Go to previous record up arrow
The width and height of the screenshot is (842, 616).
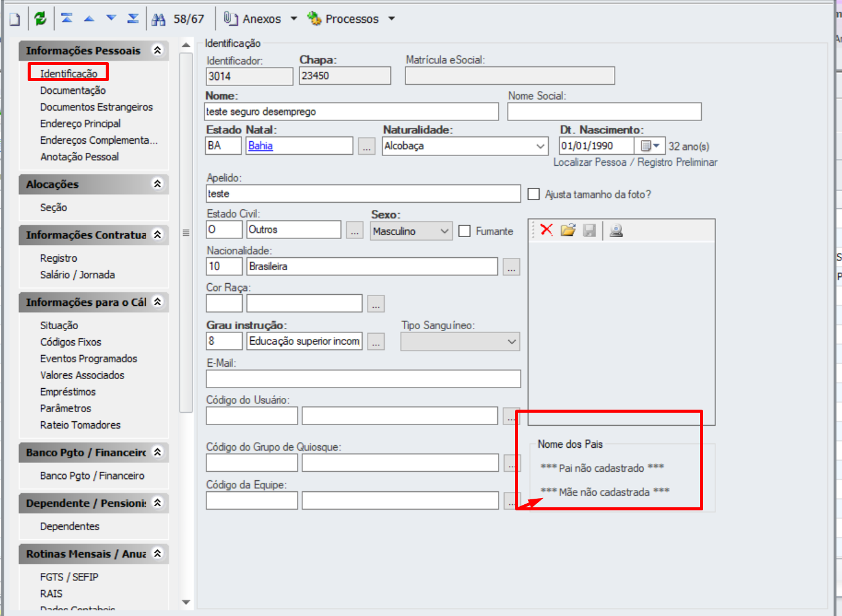(x=89, y=18)
